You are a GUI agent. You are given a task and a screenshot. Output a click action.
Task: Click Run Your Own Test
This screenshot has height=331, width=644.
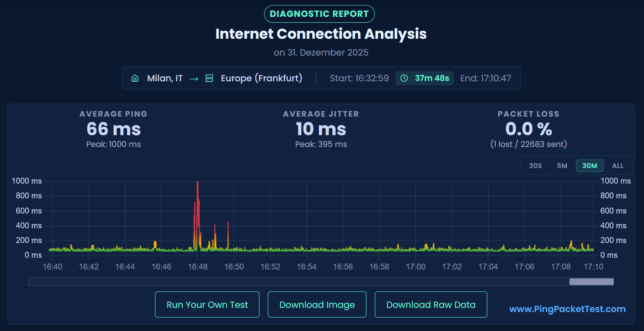(x=207, y=304)
